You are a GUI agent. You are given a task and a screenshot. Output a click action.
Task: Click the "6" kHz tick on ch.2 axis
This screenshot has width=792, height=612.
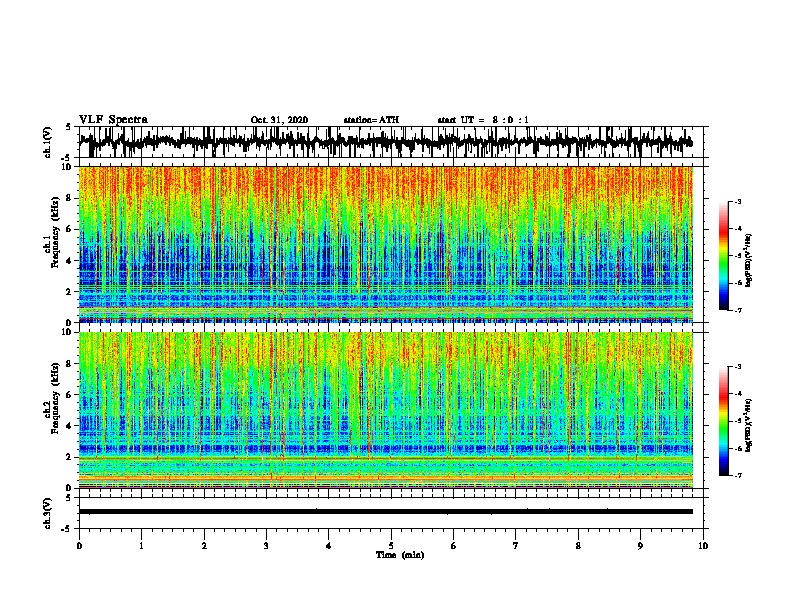(x=70, y=395)
